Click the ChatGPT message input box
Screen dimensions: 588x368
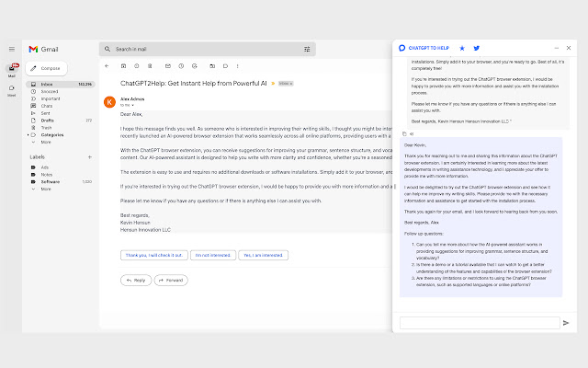pos(480,323)
